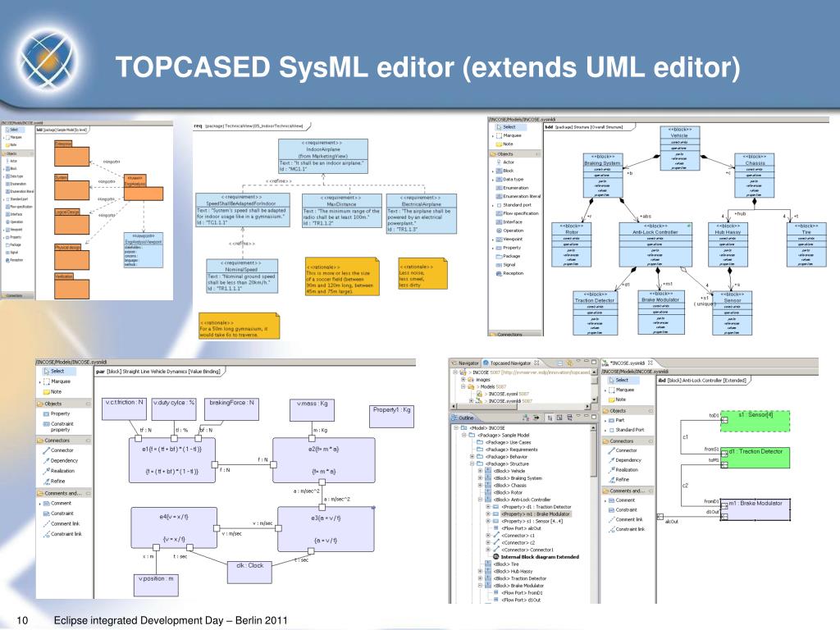840x630 pixels.
Task: Collapse the Comments and... drawer in ibd palette
Action: coord(628,491)
